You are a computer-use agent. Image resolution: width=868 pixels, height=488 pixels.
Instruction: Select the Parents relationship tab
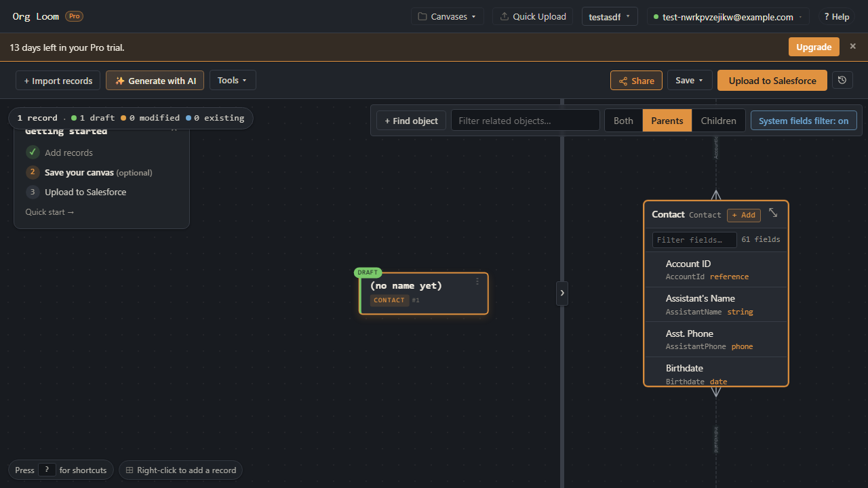coord(667,121)
